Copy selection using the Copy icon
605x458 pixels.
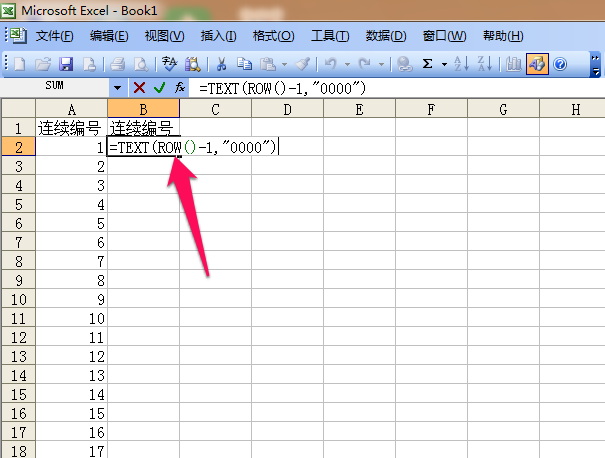[244, 64]
